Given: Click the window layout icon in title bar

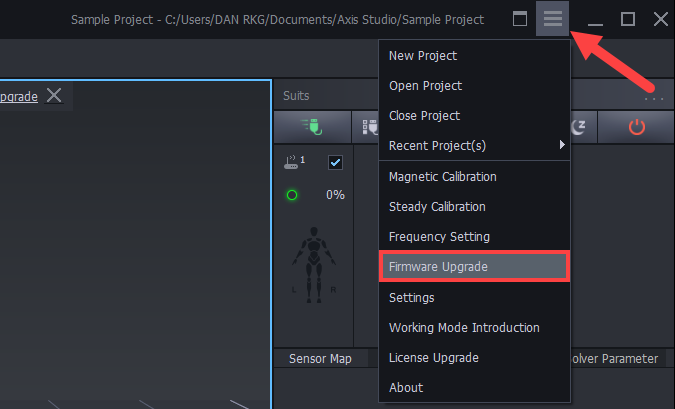Looking at the screenshot, I should 520,19.
